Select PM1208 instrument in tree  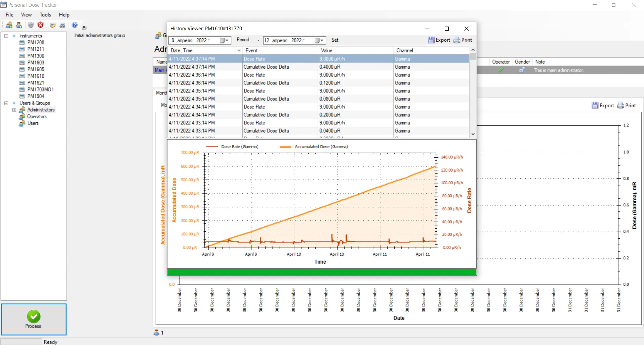(x=36, y=42)
